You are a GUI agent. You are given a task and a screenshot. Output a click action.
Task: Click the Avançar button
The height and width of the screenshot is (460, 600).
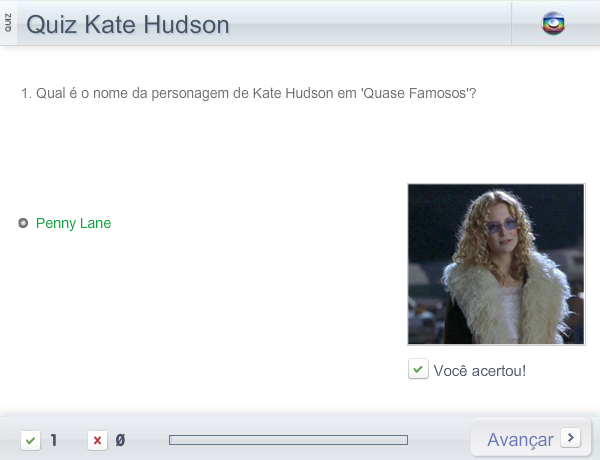[x=531, y=438]
